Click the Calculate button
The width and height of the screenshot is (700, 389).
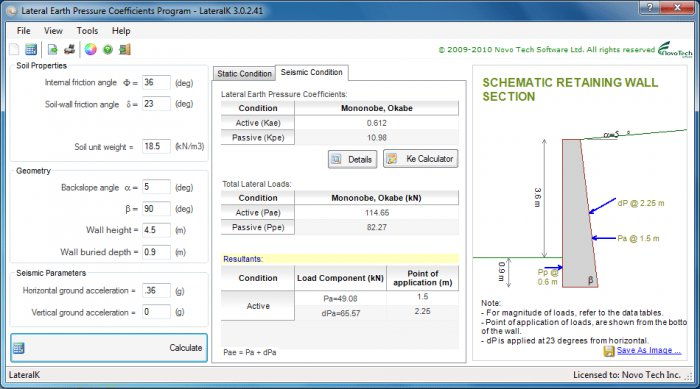[109, 347]
